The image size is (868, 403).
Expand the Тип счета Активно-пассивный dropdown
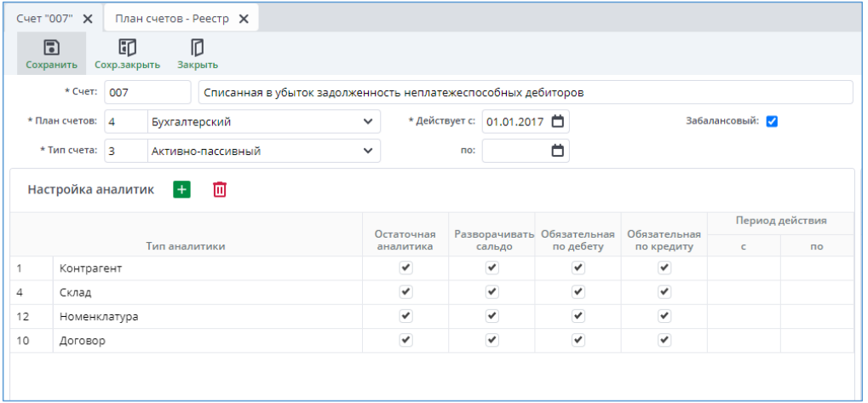coord(368,151)
